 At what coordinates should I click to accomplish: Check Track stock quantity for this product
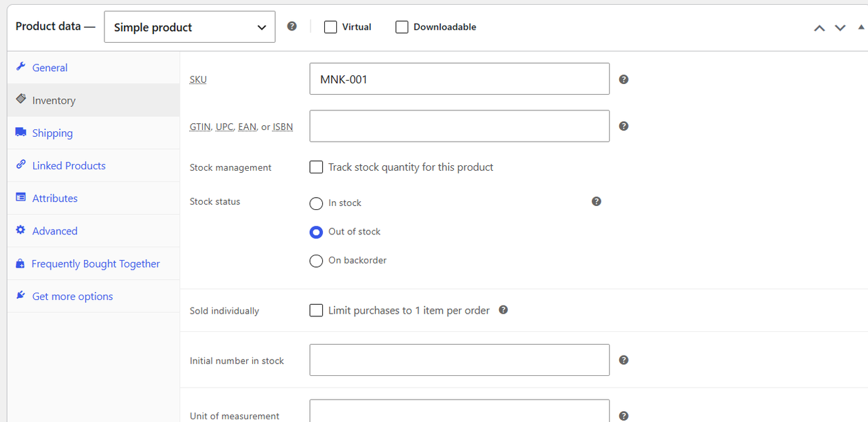tap(316, 167)
